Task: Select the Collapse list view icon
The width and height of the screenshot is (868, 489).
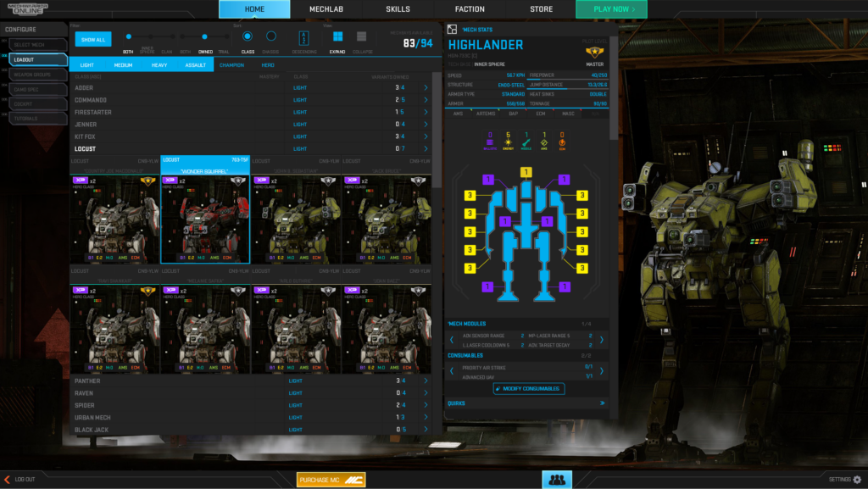Action: 361,36
